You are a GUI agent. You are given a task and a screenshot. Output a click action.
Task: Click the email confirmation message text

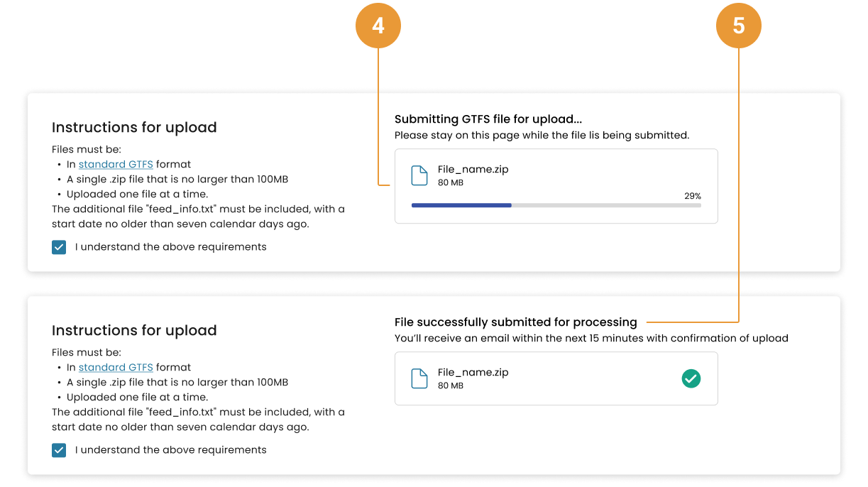tap(591, 338)
